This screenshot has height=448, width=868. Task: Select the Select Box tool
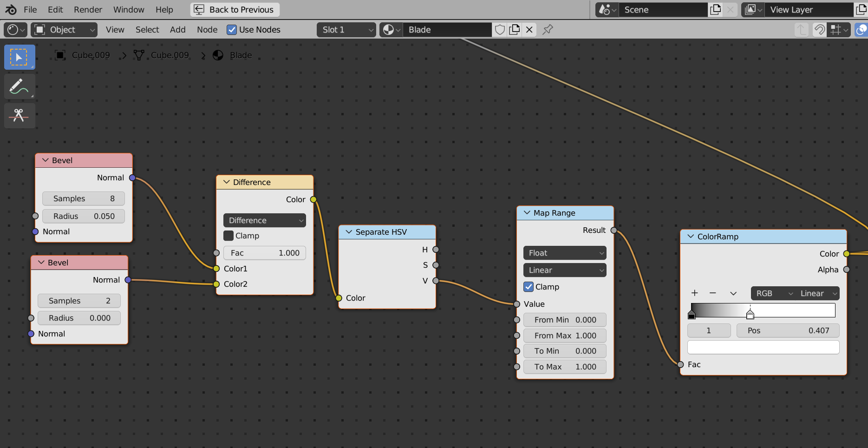coord(20,57)
